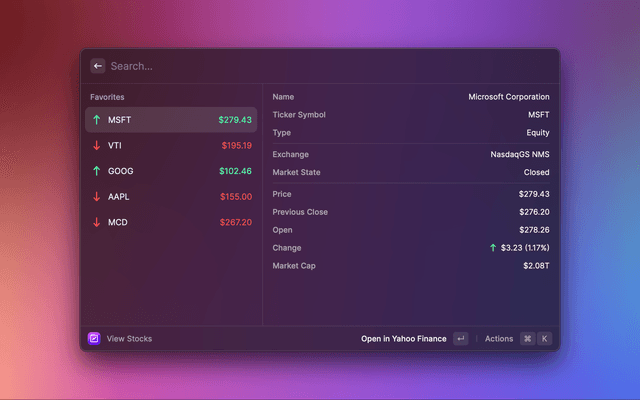Choose the GOOG stock entry
The height and width of the screenshot is (400, 640).
[x=170, y=171]
